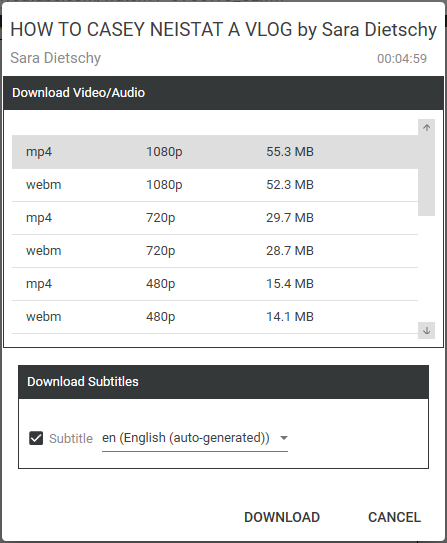
Task: Click the scroll down arrow in format list
Action: pyautogui.click(x=426, y=330)
